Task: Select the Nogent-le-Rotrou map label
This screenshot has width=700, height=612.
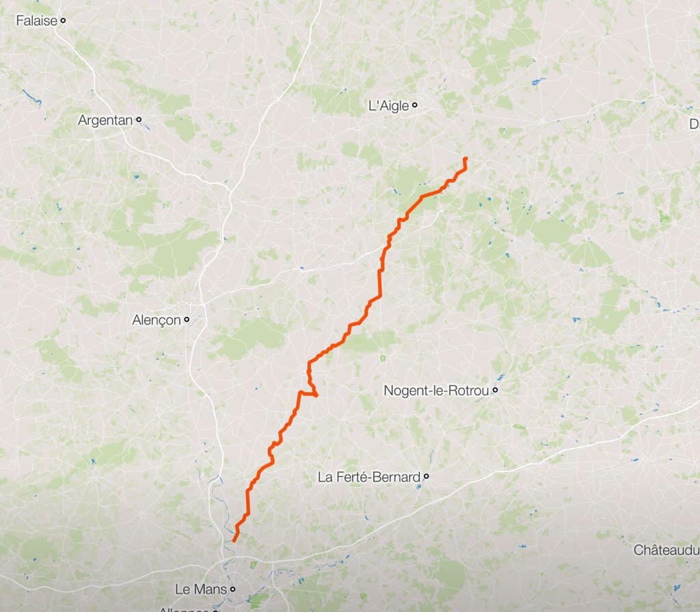Action: tap(436, 391)
